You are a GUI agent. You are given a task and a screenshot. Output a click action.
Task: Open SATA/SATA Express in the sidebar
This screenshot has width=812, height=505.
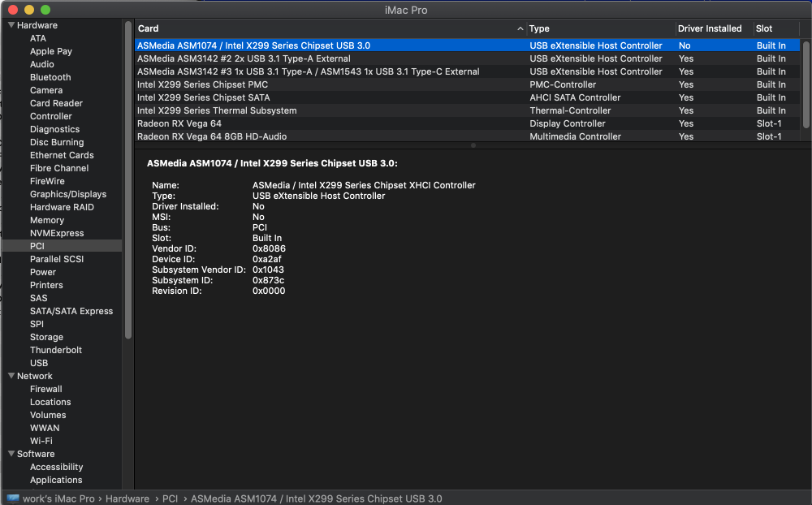coord(71,311)
